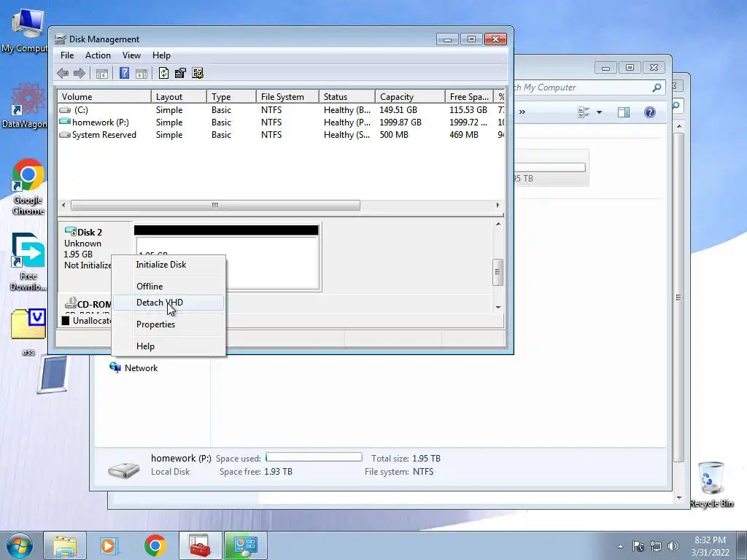This screenshot has width=747, height=560.
Task: Show hidden tray icons arrow
Action: pos(620,546)
